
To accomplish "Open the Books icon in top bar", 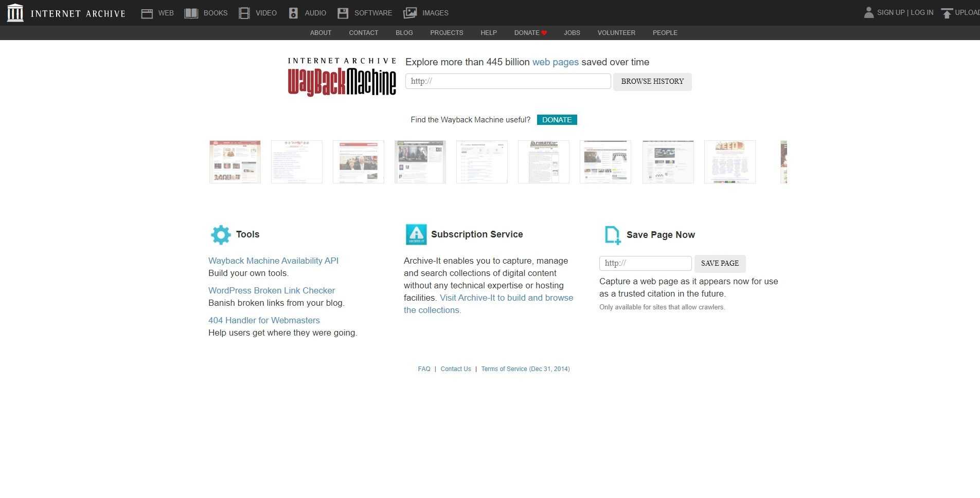I will click(x=191, y=13).
